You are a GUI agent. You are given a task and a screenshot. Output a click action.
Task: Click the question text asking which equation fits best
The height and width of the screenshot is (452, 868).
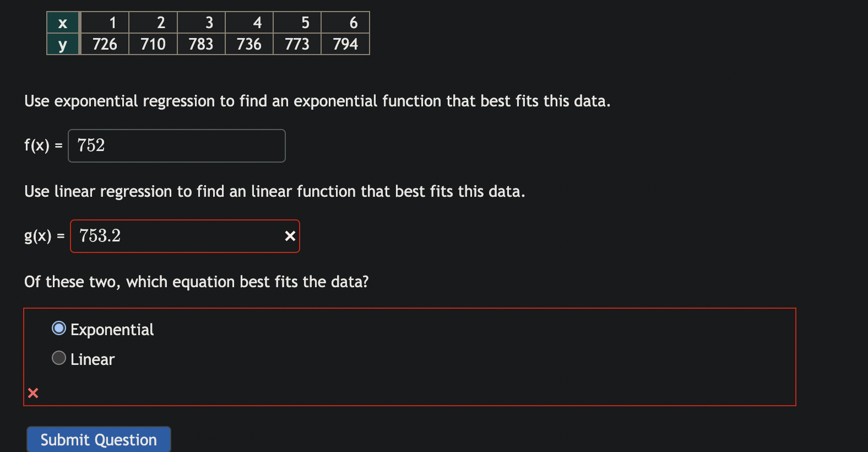(x=196, y=282)
